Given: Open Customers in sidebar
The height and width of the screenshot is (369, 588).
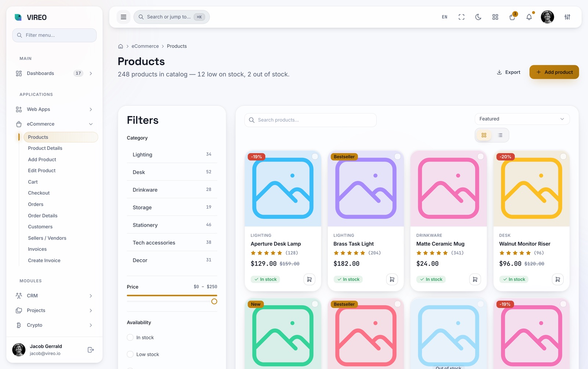Looking at the screenshot, I should [x=40, y=227].
